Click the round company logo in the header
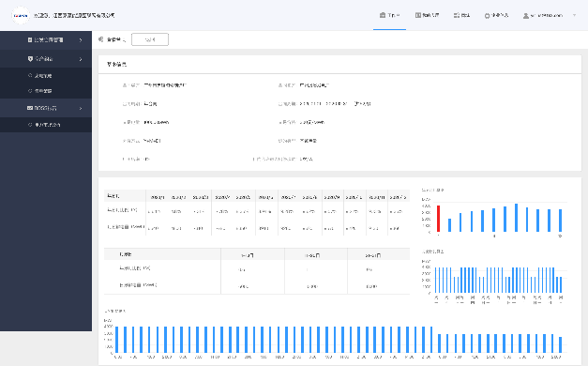 [21, 15]
